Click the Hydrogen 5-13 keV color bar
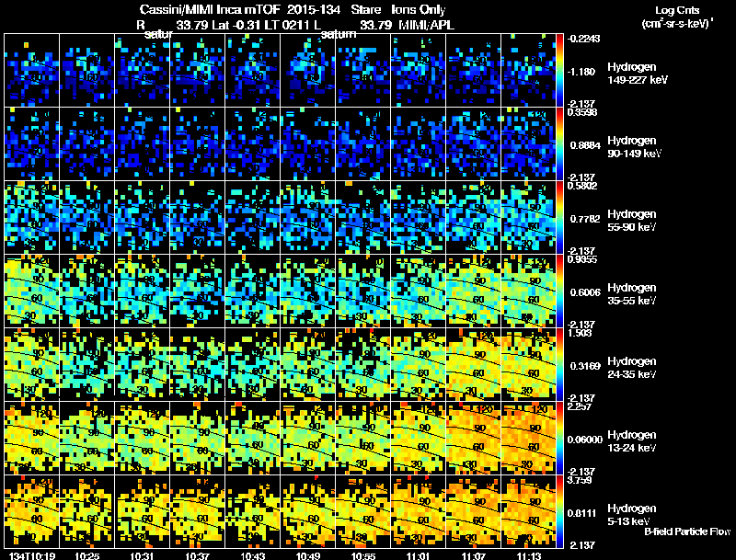Image resolution: width=736 pixels, height=560 pixels. click(559, 512)
